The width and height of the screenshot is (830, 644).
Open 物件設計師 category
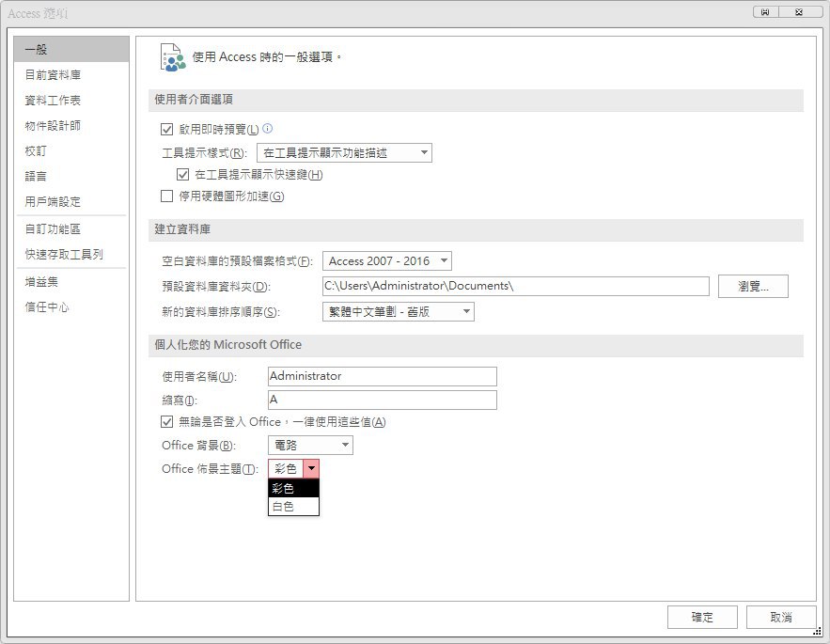(x=71, y=126)
